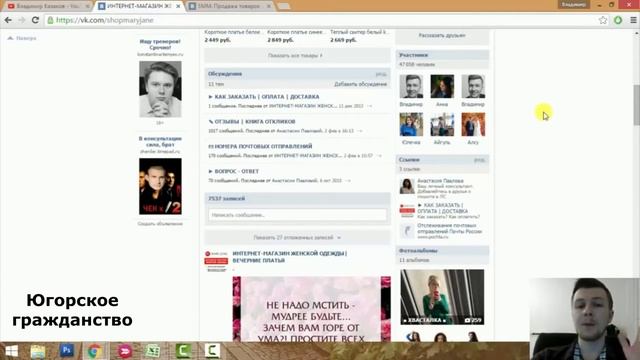Close the ИНТЕРНЕТ-МАГАЗИН browser tab
The width and height of the screenshot is (640, 360).
(x=178, y=6)
